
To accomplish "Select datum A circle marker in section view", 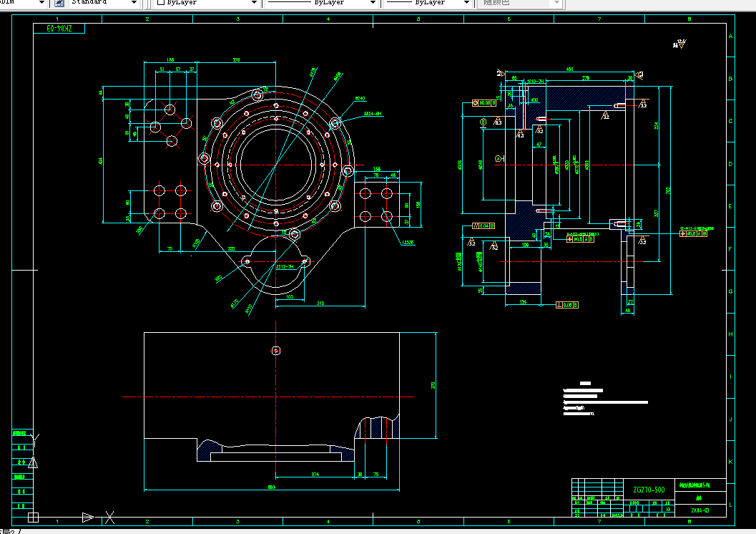I will point(499,158).
